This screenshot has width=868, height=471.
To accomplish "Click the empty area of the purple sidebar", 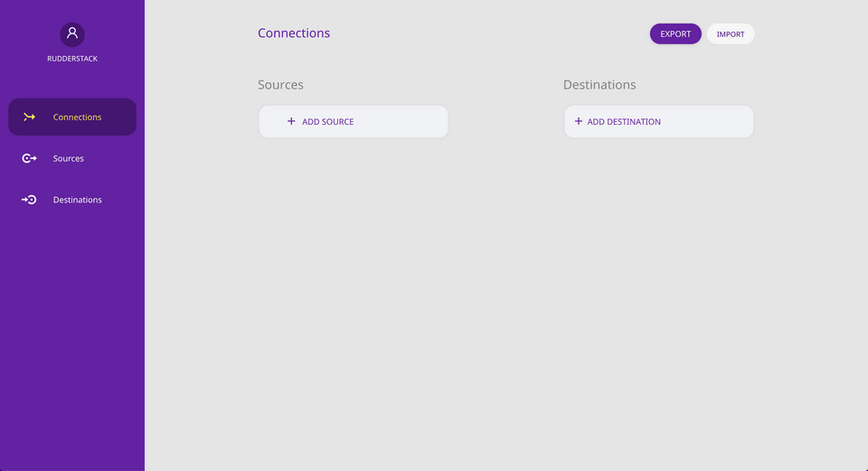I will coord(72,344).
